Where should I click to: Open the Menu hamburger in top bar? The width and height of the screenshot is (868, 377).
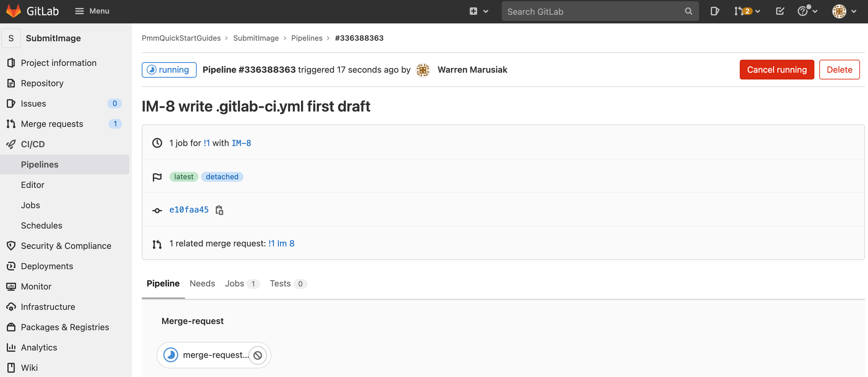tap(92, 11)
